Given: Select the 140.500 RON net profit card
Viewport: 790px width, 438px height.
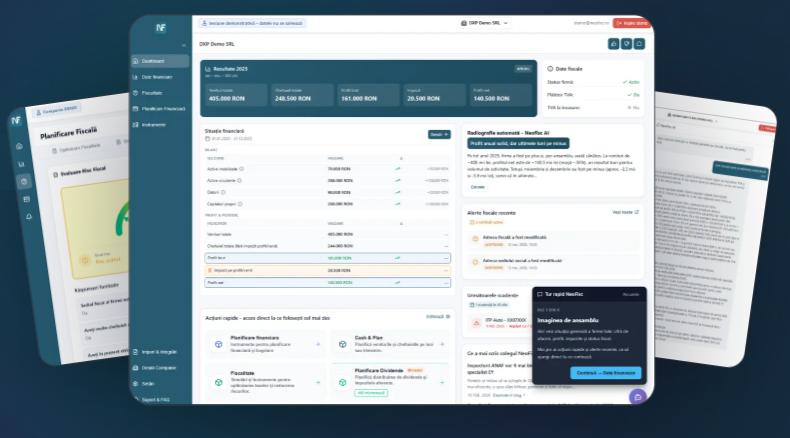Looking at the screenshot, I should tap(501, 95).
